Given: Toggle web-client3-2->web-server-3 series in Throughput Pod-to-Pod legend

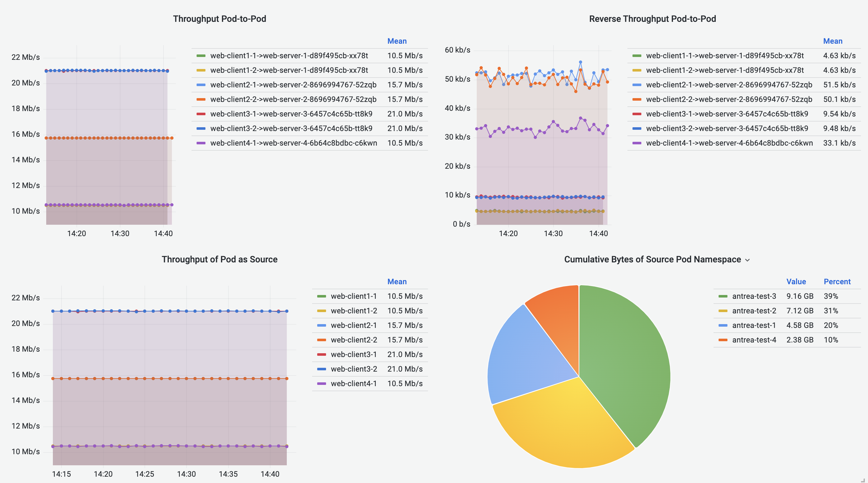Looking at the screenshot, I should [x=291, y=128].
